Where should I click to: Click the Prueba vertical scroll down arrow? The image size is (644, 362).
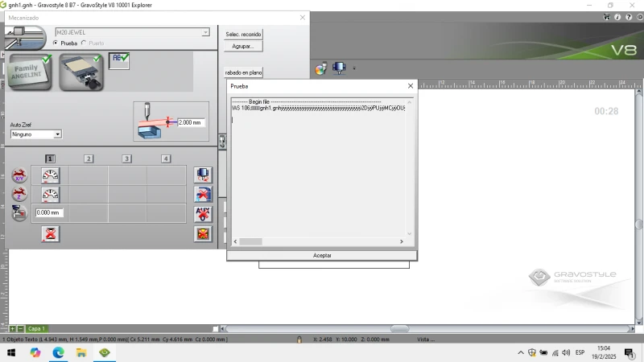(409, 233)
